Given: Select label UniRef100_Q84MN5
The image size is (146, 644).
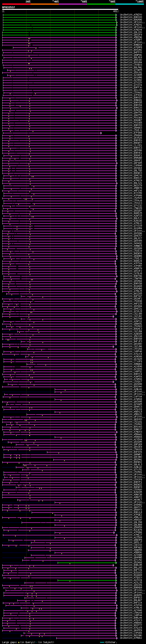Looking at the screenshot, I should tap(131, 557).
